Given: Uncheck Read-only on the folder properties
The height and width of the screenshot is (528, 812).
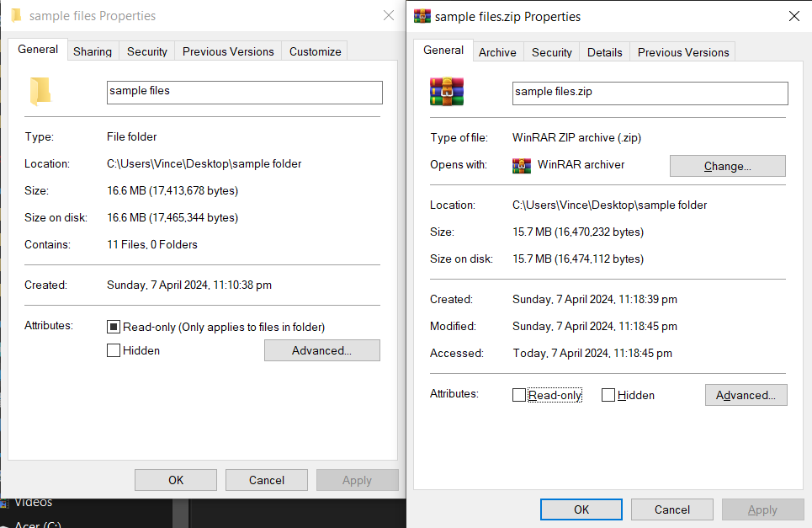Looking at the screenshot, I should pos(114,327).
